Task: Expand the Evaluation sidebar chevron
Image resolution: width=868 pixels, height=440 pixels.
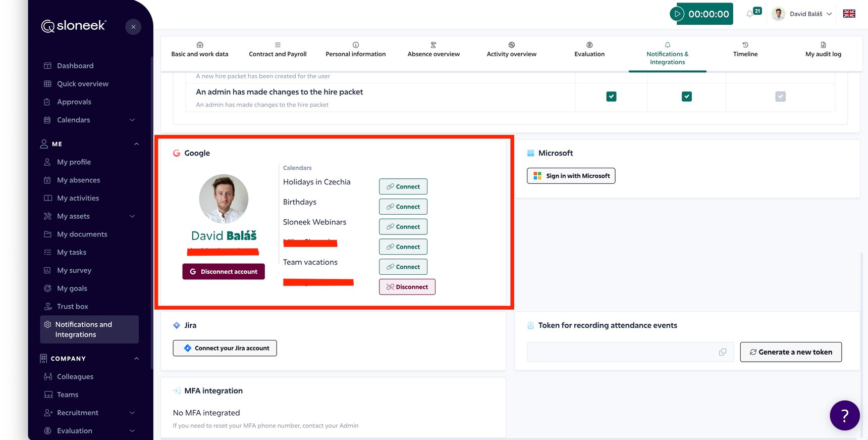Action: click(x=132, y=431)
